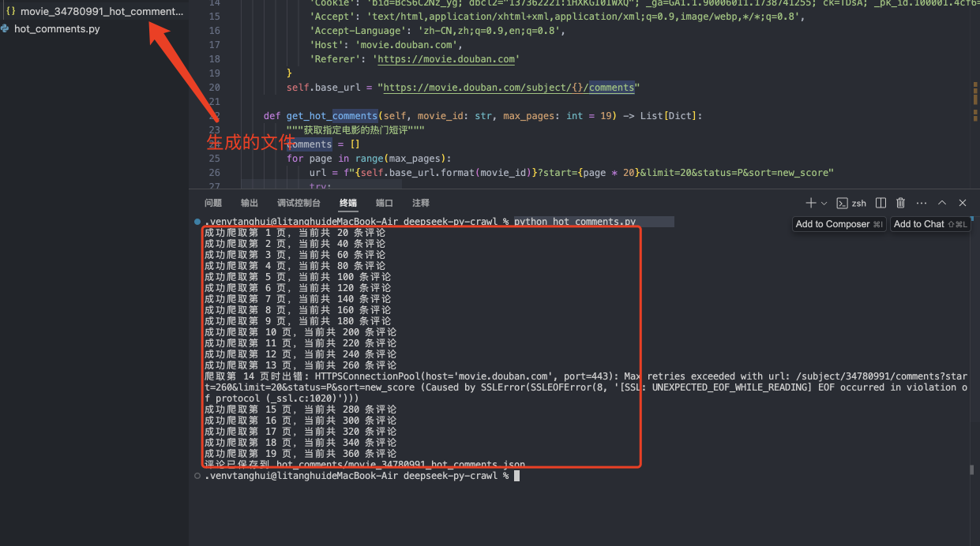Image resolution: width=980 pixels, height=546 pixels.
Task: Open the 端口 (Ports) tab
Action: pos(385,203)
